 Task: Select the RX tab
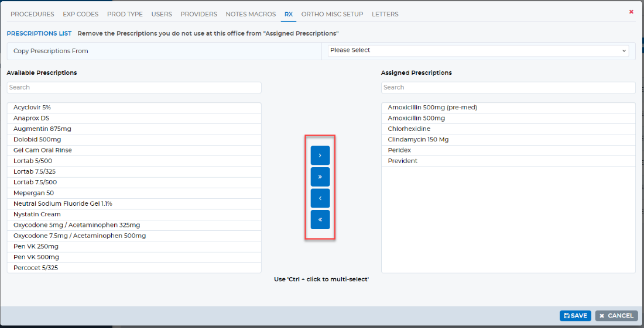click(289, 14)
